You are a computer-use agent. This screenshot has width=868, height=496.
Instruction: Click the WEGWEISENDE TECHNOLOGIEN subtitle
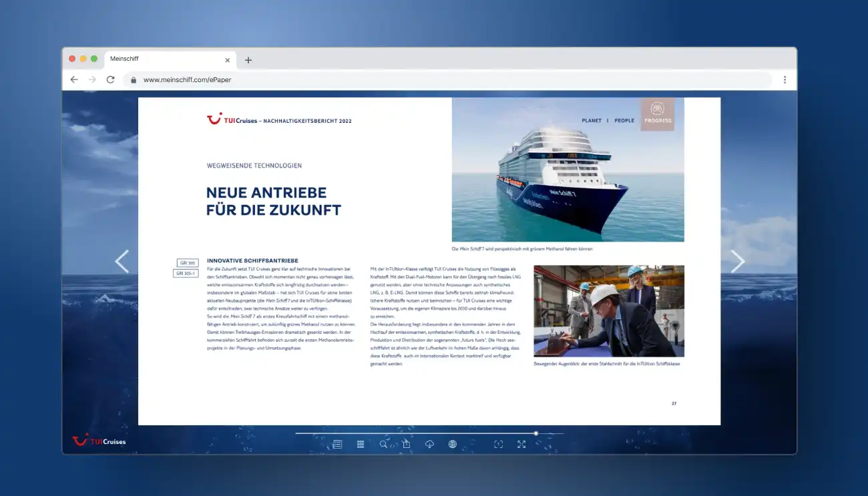254,166
